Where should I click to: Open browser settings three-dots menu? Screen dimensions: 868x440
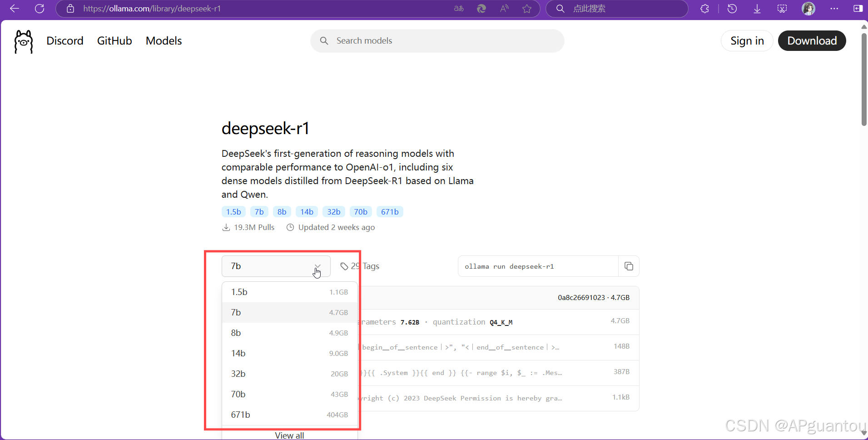pos(834,9)
